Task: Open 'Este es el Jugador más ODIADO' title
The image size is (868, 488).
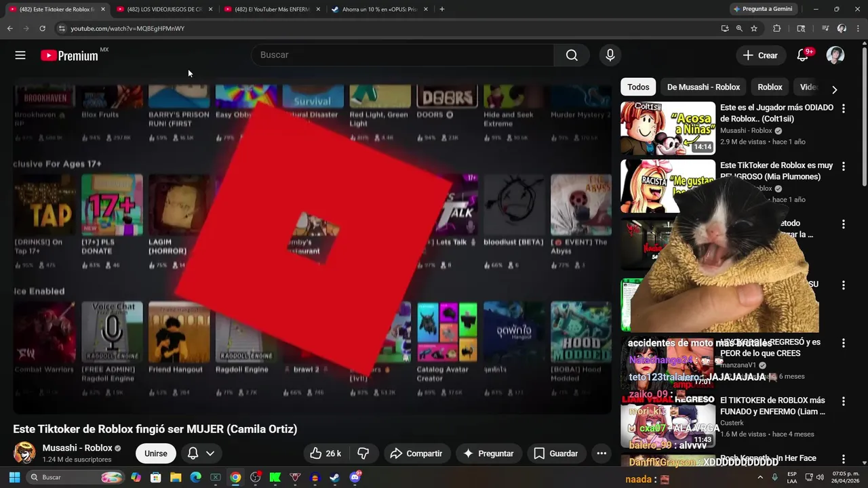Action: (776, 113)
